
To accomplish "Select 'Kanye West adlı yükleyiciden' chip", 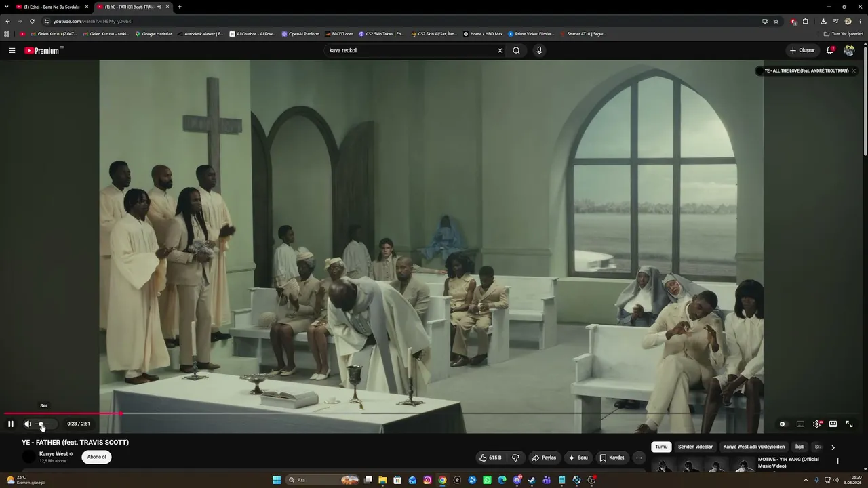I will click(754, 447).
